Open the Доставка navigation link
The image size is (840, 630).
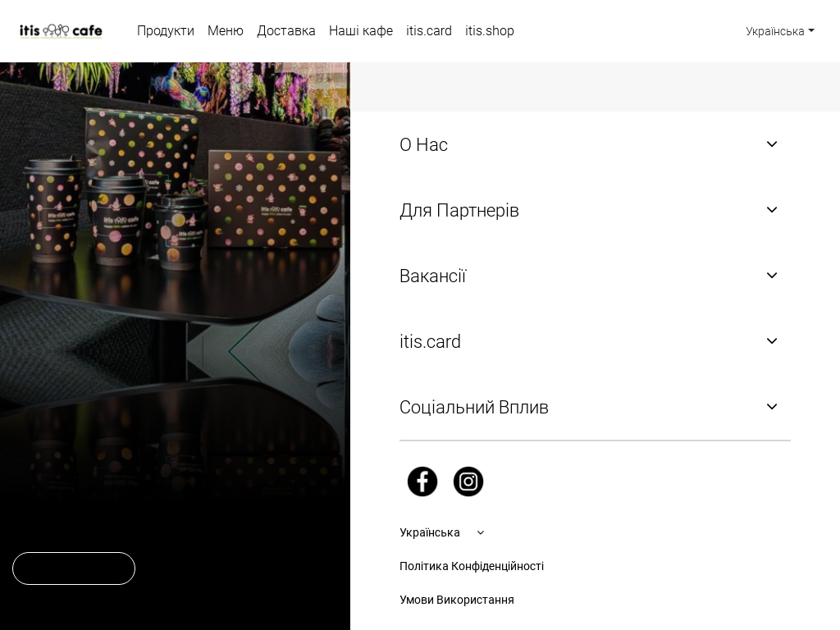click(286, 31)
